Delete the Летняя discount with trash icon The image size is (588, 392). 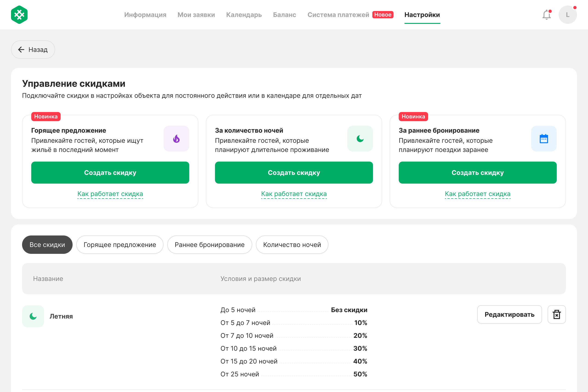(x=557, y=314)
